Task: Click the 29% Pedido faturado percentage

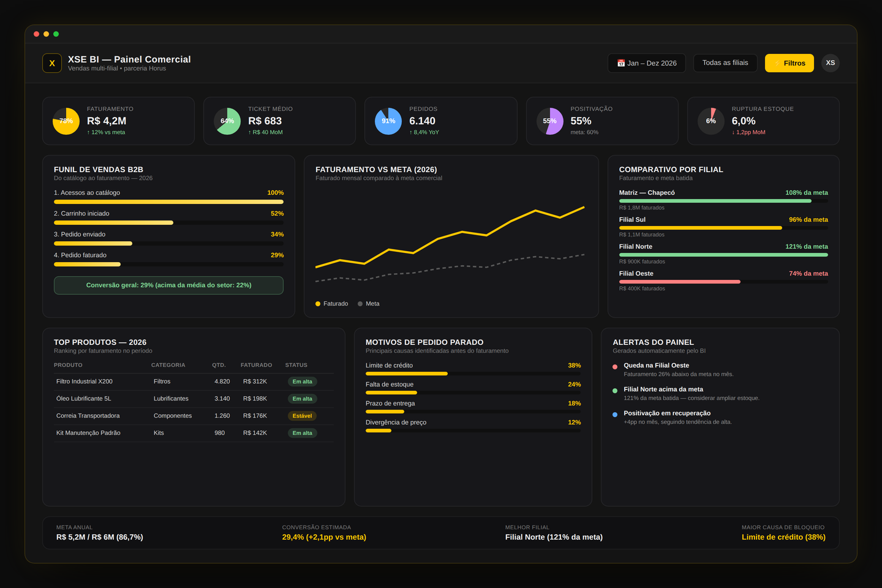Action: [277, 255]
